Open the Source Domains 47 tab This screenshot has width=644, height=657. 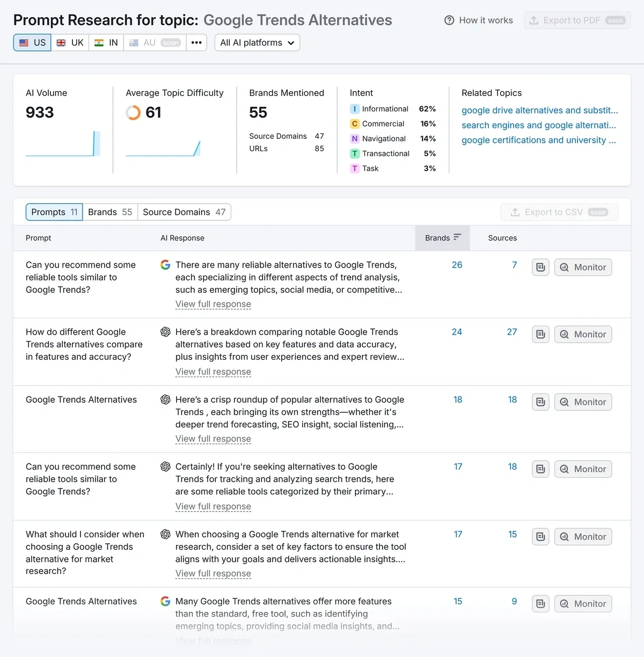pyautogui.click(x=184, y=212)
